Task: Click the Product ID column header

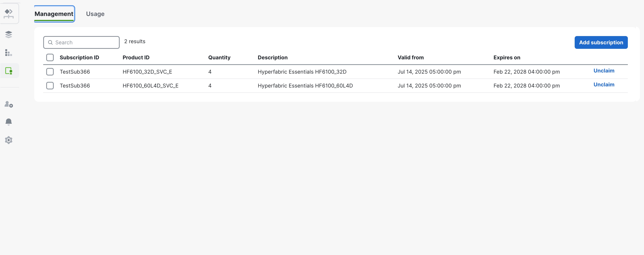Action: point(136,57)
